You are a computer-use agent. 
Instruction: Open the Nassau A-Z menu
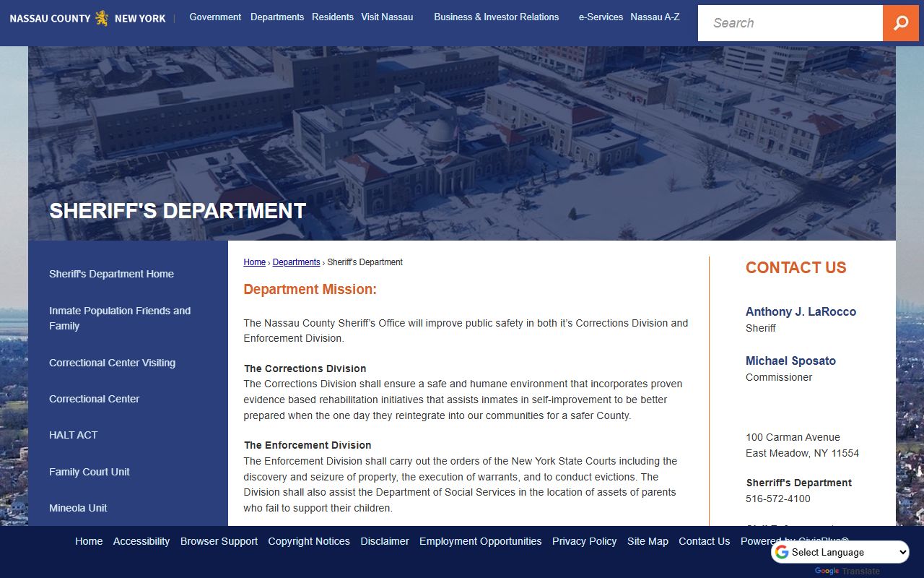(x=655, y=17)
